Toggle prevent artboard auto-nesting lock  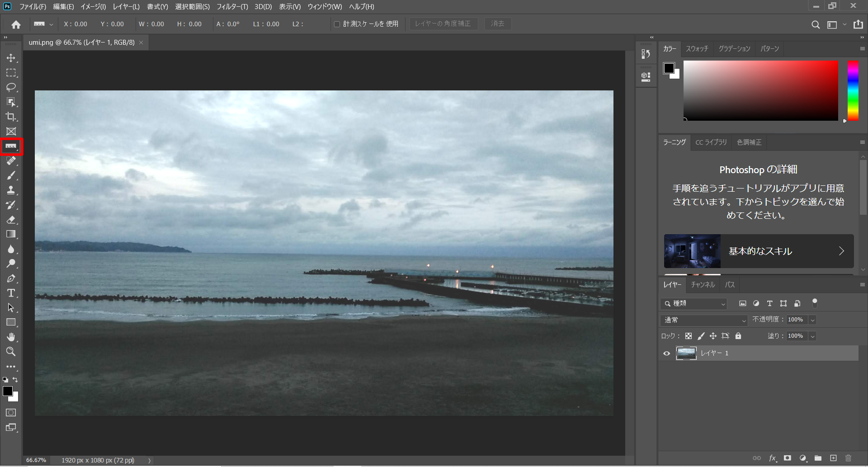(x=726, y=336)
